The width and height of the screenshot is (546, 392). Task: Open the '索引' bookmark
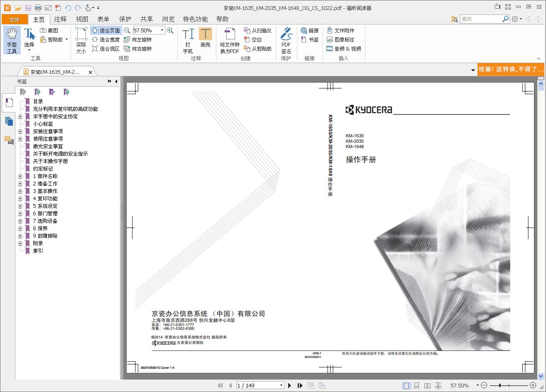click(x=38, y=251)
